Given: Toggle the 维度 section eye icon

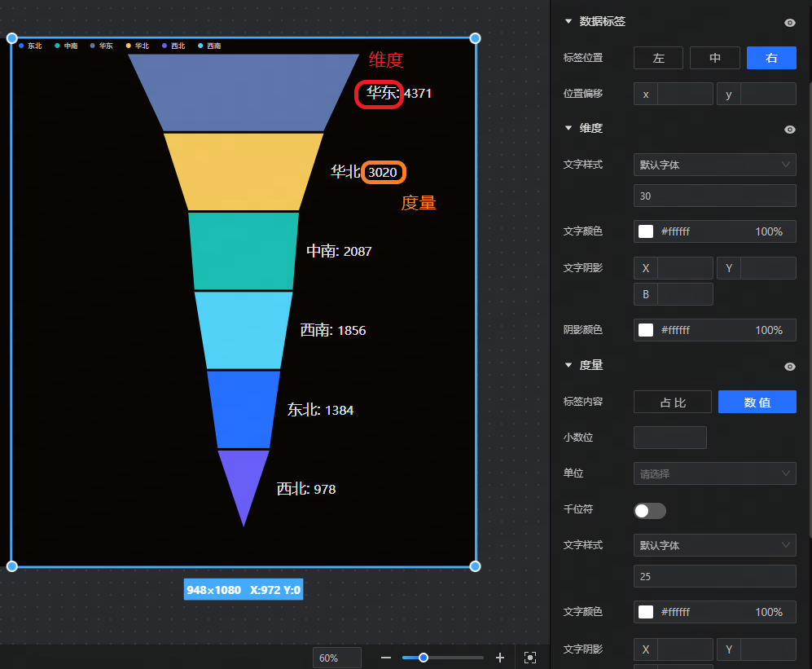Looking at the screenshot, I should point(789,130).
